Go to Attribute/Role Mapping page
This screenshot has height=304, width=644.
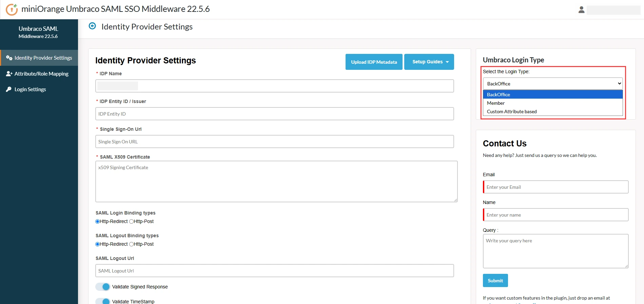(39, 74)
